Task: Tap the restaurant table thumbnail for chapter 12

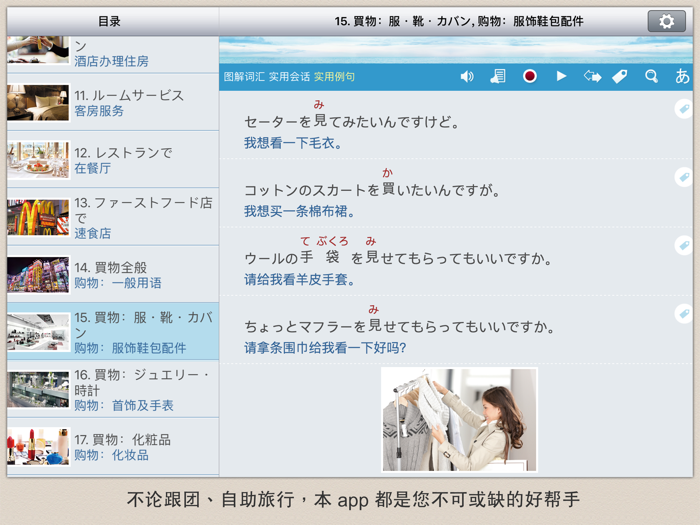Action: (x=38, y=160)
